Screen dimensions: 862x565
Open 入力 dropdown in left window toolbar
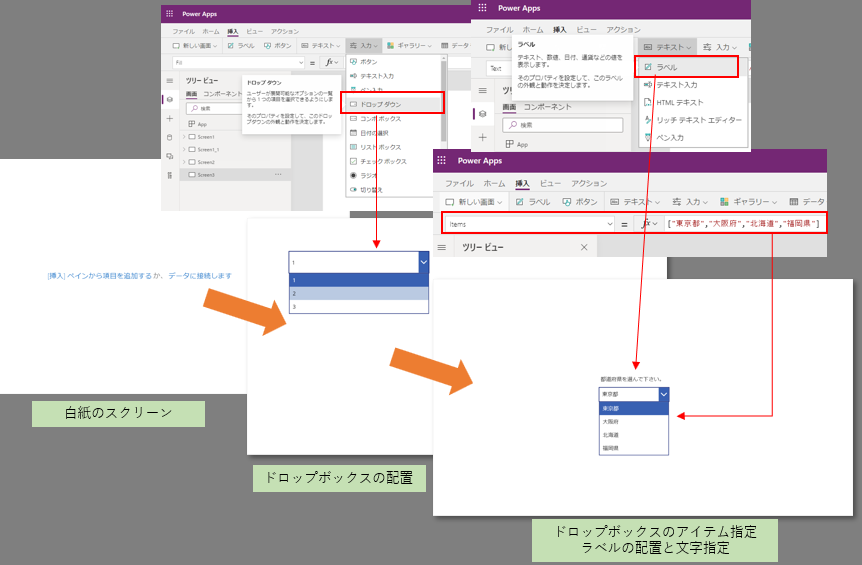point(363,46)
